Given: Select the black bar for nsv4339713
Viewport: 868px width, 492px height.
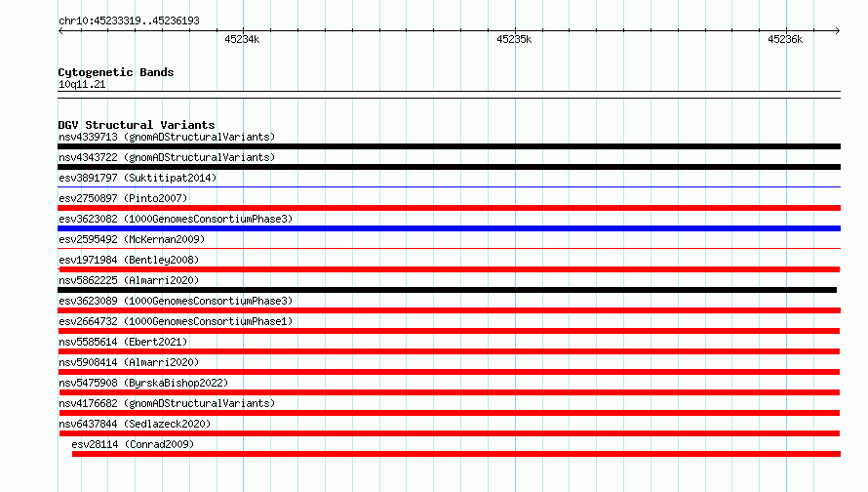Looking at the screenshot, I should 449,146.
